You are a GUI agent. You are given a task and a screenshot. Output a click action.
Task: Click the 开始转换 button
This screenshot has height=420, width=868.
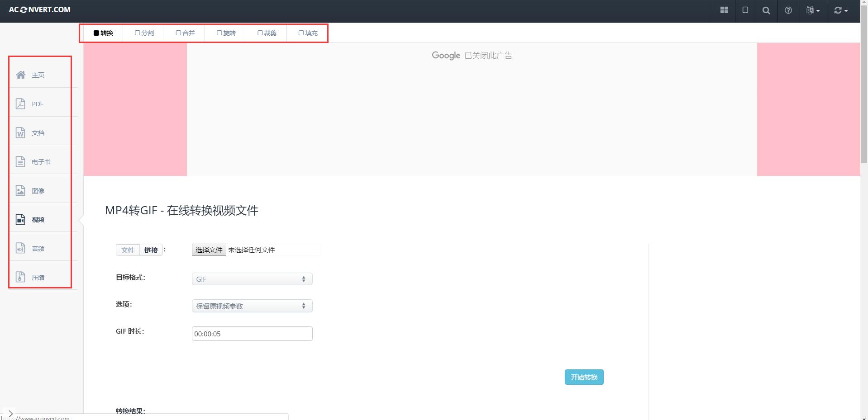pos(584,377)
